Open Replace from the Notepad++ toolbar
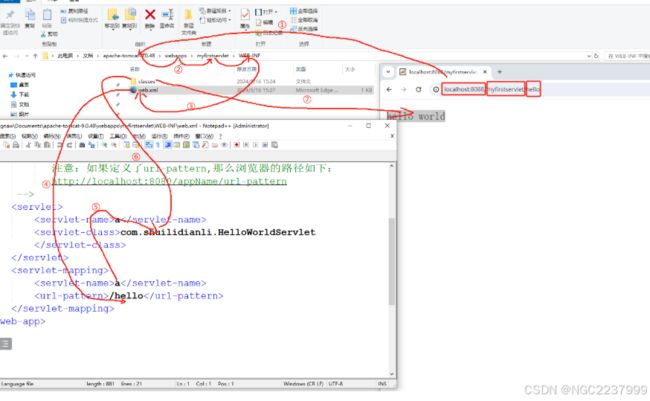 click(x=92, y=145)
